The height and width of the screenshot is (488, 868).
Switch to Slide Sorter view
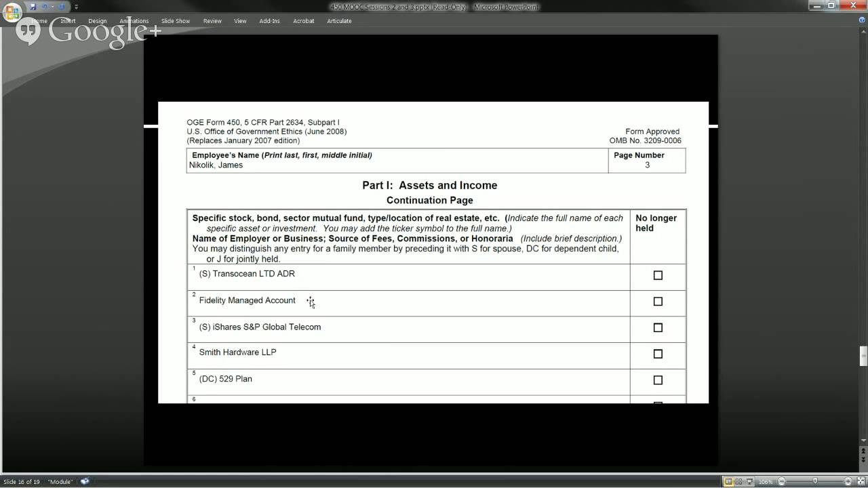pos(738,481)
